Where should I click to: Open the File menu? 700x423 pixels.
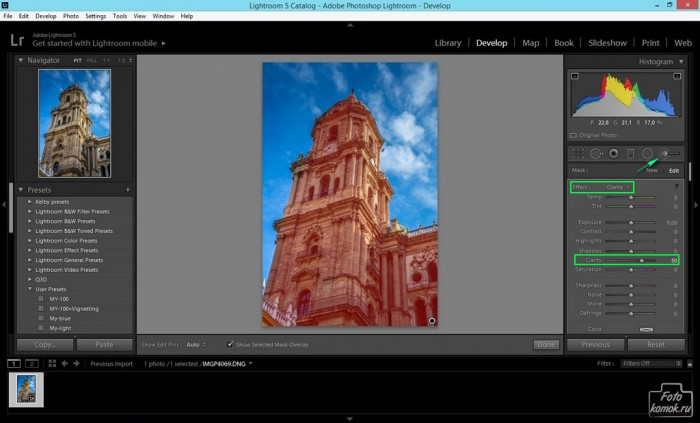(x=8, y=16)
